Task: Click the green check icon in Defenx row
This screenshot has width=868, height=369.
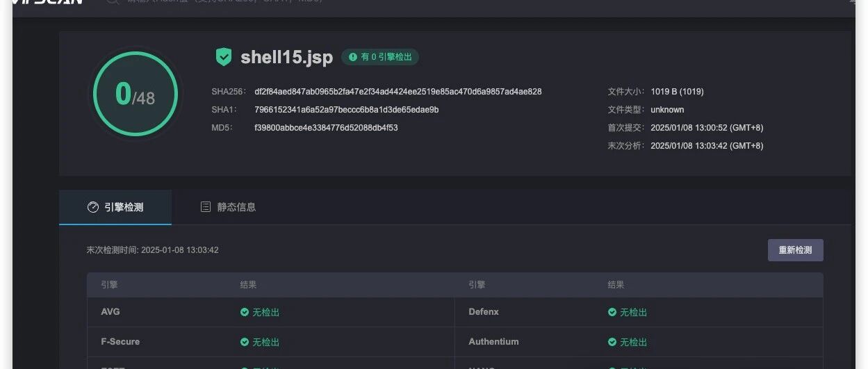Action: click(612, 313)
